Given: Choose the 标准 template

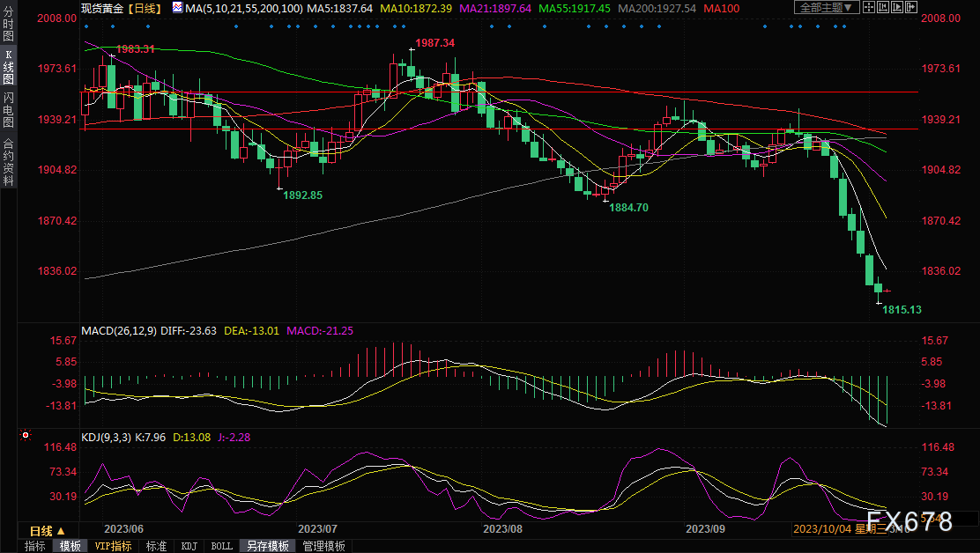Looking at the screenshot, I should point(156,546).
